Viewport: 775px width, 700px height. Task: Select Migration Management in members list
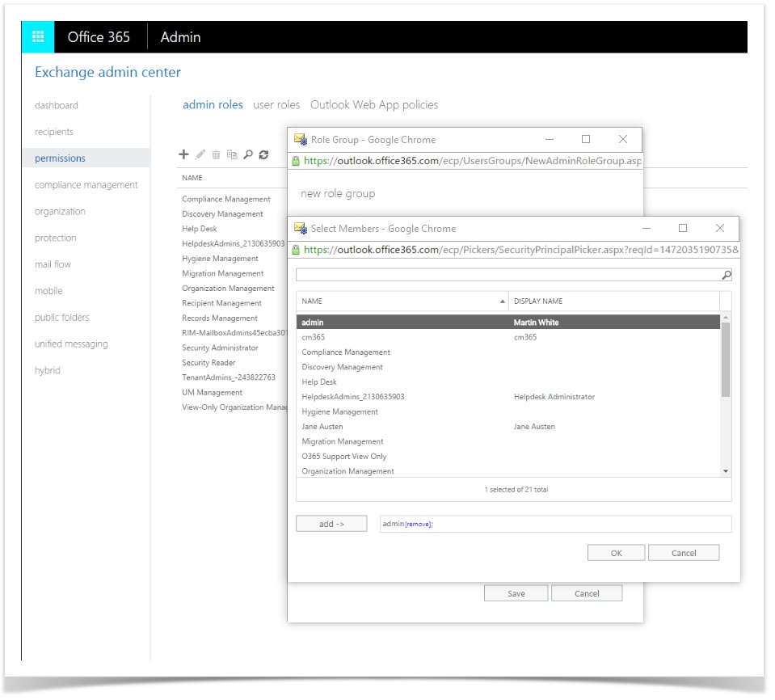pos(508,441)
